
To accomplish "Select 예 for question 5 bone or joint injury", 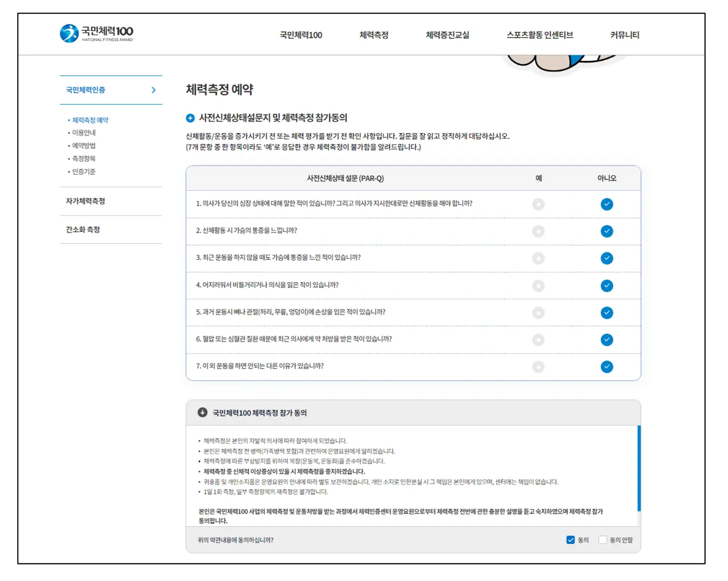I will click(538, 312).
